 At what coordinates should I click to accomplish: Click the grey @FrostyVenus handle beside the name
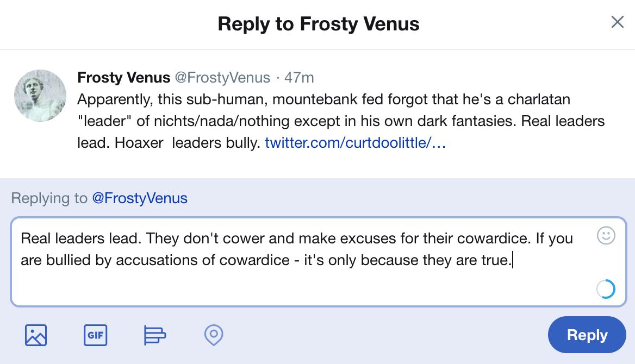(x=222, y=78)
